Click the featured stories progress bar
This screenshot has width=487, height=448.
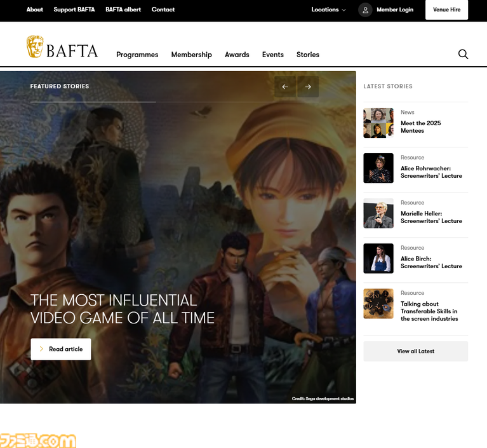click(175, 102)
